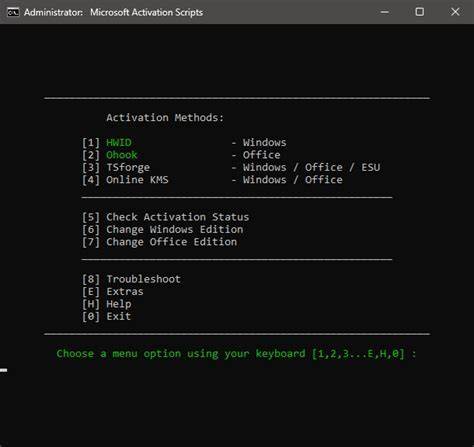The image size is (474, 447).
Task: Click the '[6]' option number
Action: point(91,230)
